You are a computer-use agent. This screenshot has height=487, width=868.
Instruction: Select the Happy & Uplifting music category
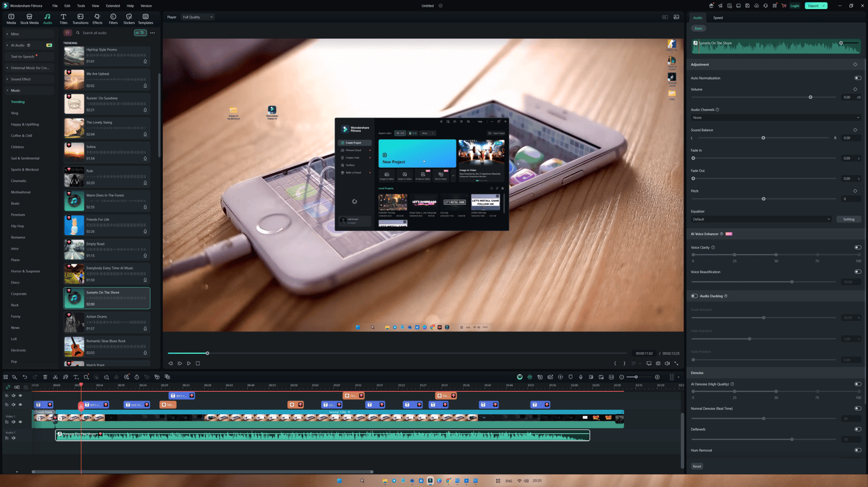click(25, 124)
